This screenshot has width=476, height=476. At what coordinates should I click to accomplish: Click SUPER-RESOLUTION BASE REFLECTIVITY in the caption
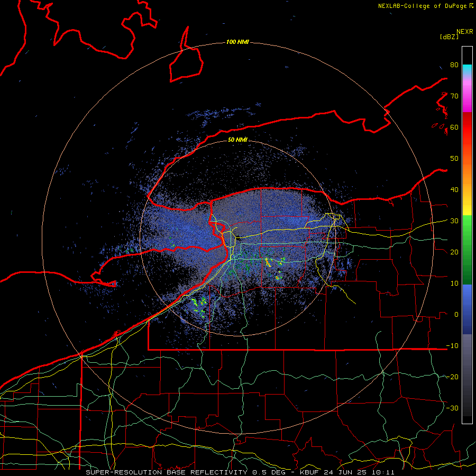(167, 472)
